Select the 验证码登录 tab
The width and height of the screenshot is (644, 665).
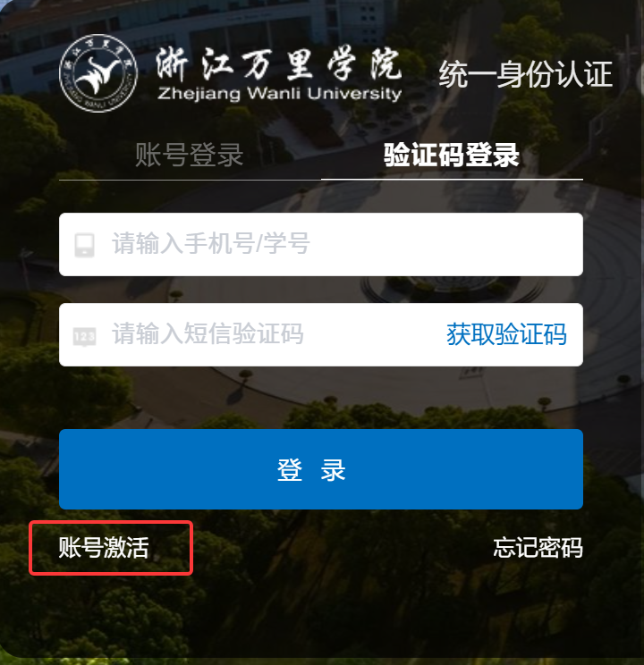click(452, 155)
